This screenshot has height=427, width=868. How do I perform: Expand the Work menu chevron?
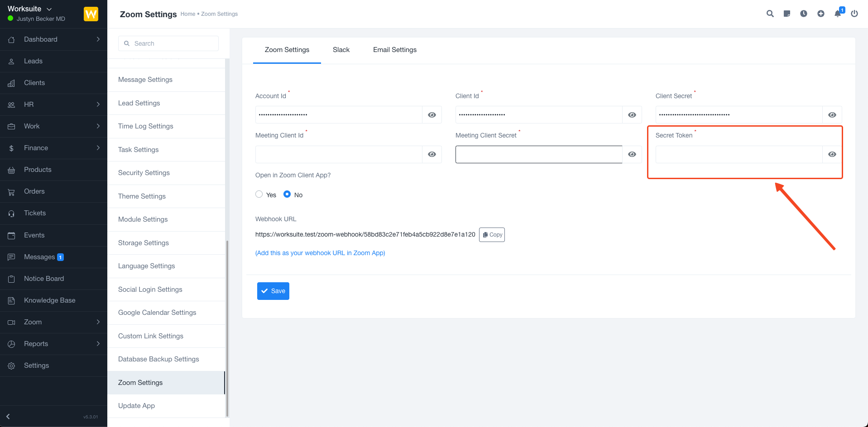point(98,126)
